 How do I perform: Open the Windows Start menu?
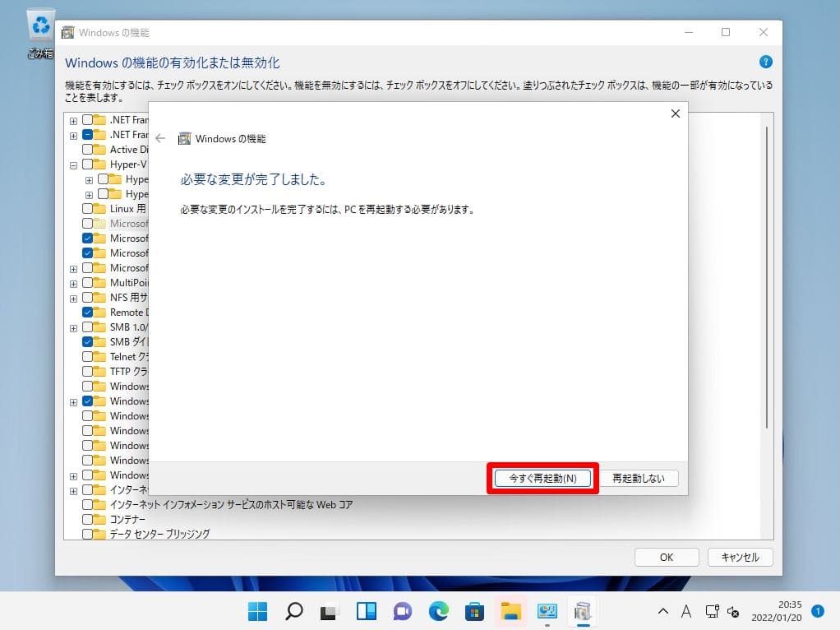click(x=258, y=611)
